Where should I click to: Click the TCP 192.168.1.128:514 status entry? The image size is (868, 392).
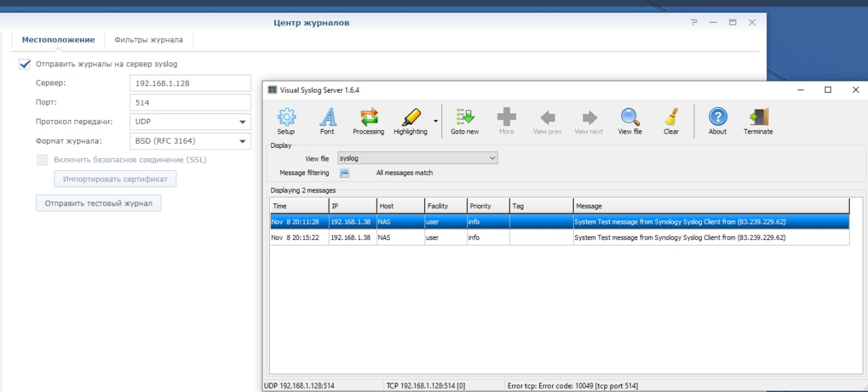425,386
